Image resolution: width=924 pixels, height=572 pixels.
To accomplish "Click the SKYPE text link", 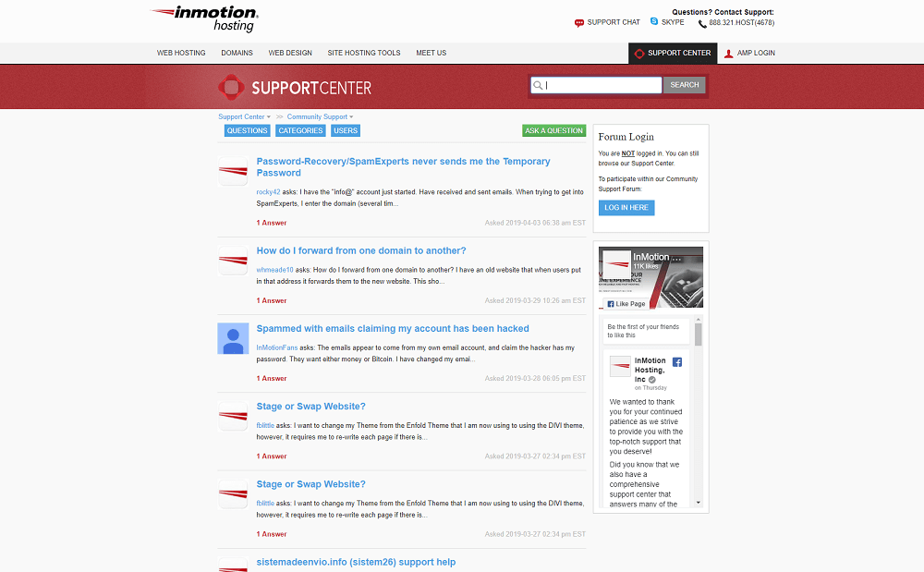I will 673,22.
